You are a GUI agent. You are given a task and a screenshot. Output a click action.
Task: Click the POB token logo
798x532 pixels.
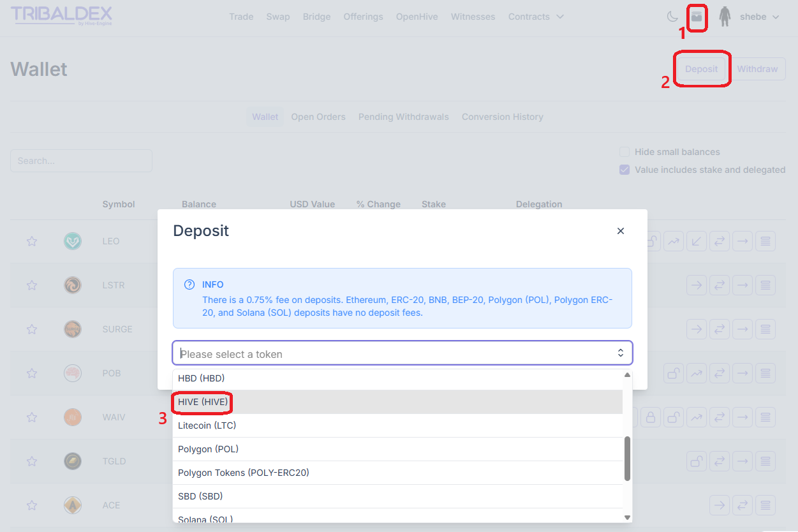(x=73, y=373)
